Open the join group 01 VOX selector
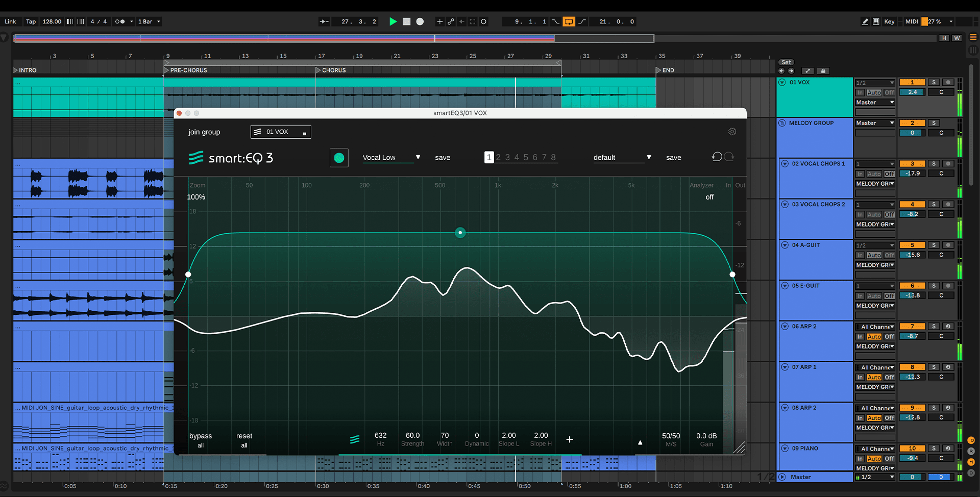The image size is (980, 497). (281, 132)
